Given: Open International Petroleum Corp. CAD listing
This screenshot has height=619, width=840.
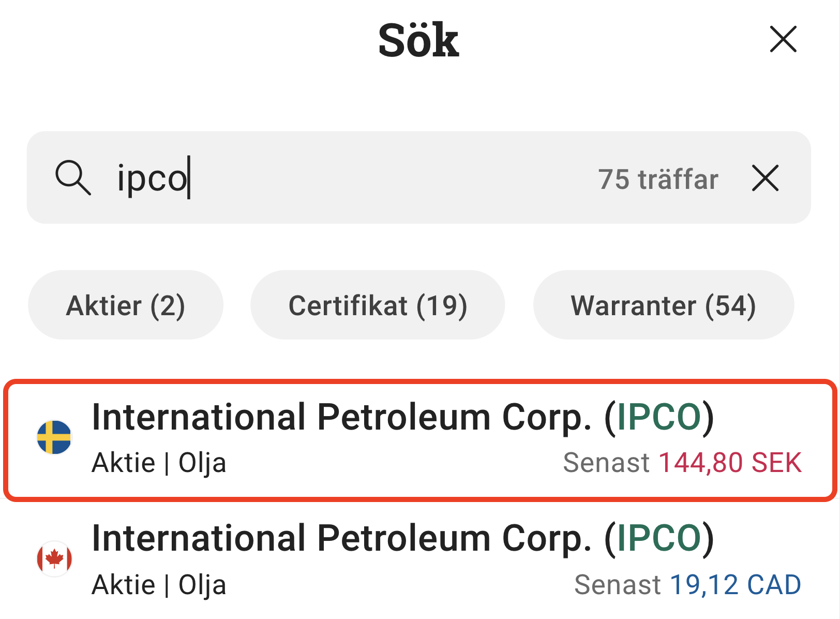Looking at the screenshot, I should (x=341, y=539).
